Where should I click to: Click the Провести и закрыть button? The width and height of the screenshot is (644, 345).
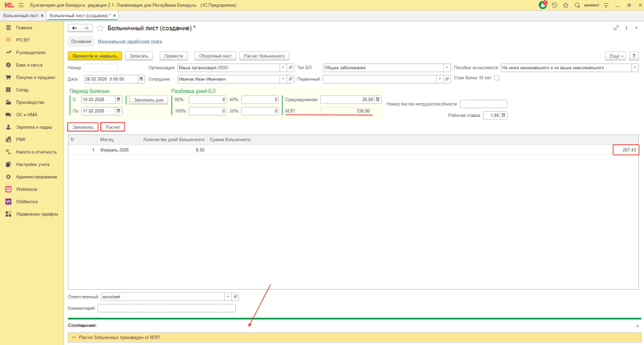pyautogui.click(x=94, y=55)
